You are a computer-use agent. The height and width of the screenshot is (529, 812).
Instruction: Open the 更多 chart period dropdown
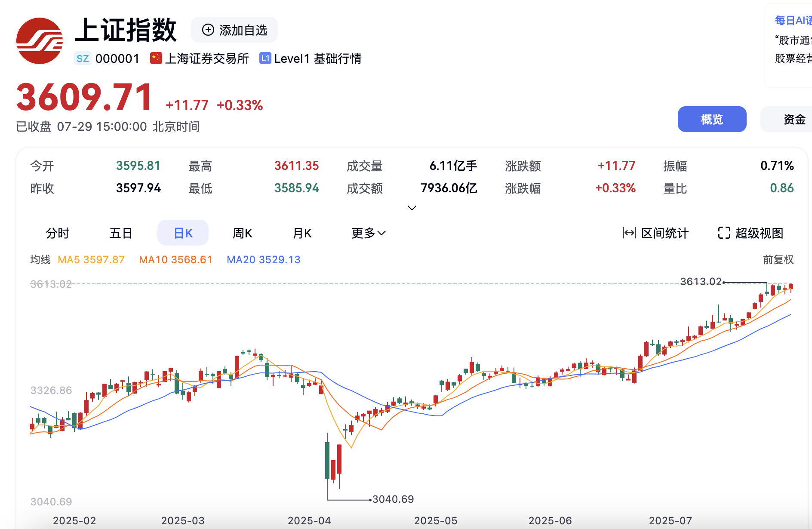tap(369, 233)
